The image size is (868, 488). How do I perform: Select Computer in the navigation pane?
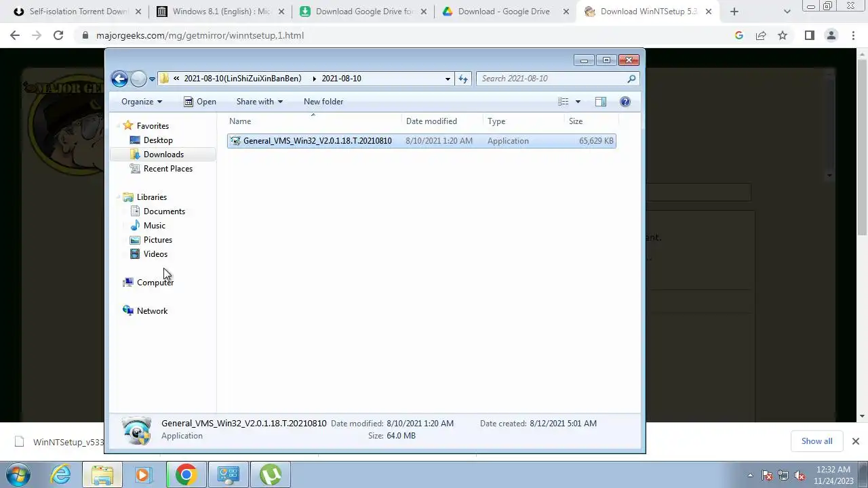click(x=155, y=283)
